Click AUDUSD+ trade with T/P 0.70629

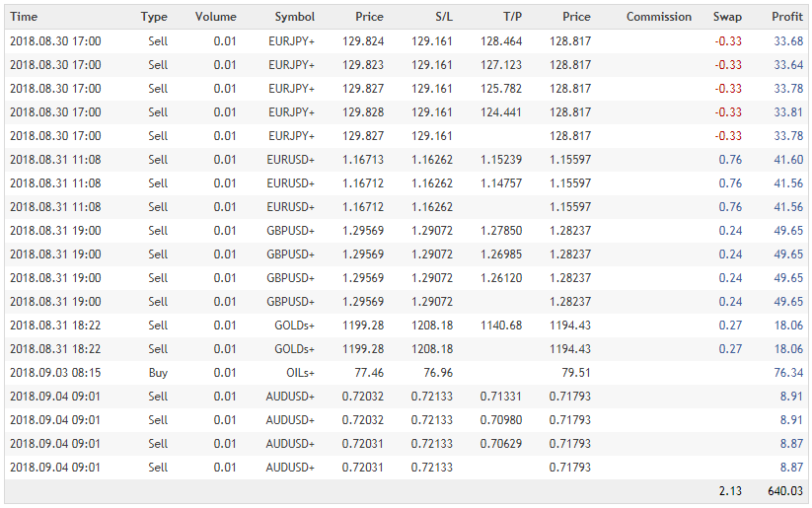(406, 443)
